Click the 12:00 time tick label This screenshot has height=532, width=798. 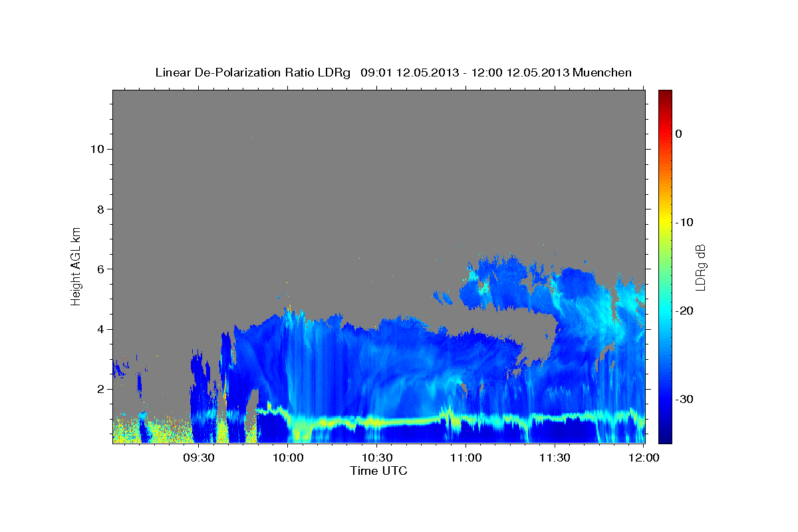tap(643, 458)
